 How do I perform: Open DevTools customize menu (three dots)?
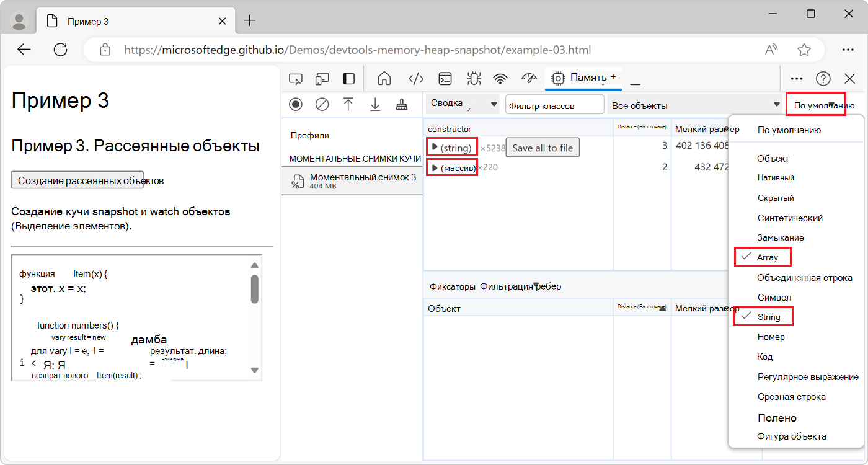click(x=797, y=79)
